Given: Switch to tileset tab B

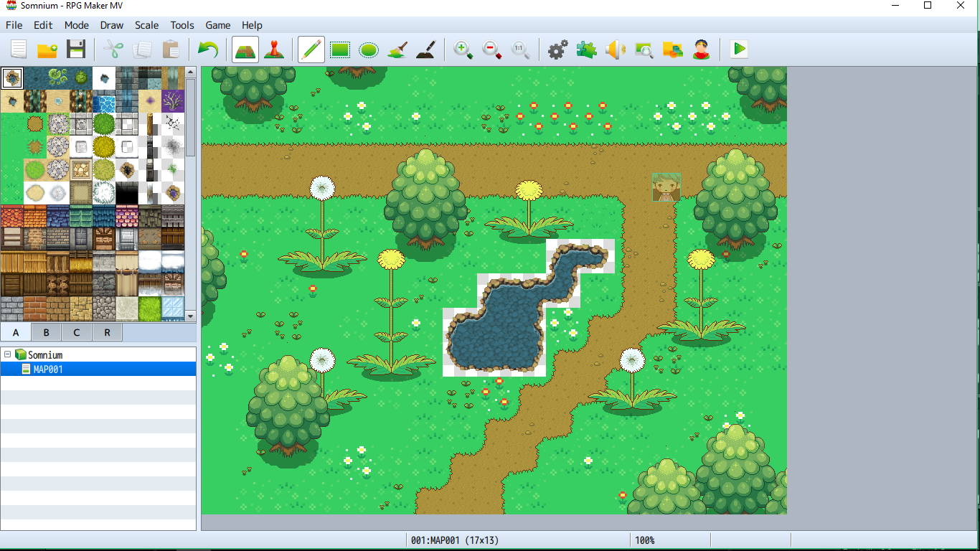Looking at the screenshot, I should (47, 332).
